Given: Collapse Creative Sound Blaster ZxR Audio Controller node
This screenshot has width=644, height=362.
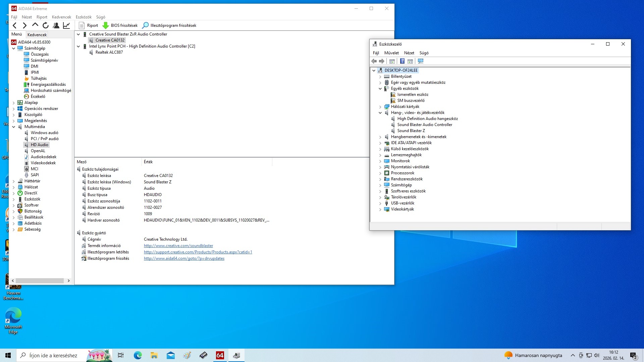Looking at the screenshot, I should (78, 34).
